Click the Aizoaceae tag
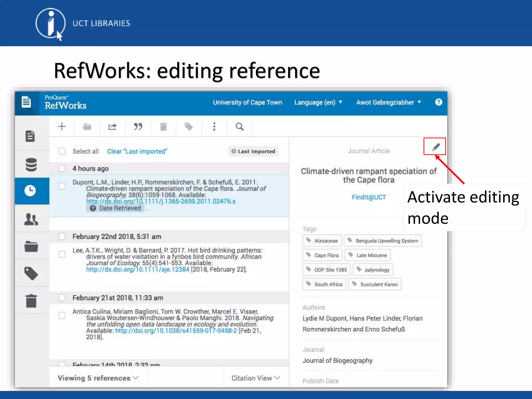Viewport: 532px width, 399px height. pyautogui.click(x=322, y=241)
